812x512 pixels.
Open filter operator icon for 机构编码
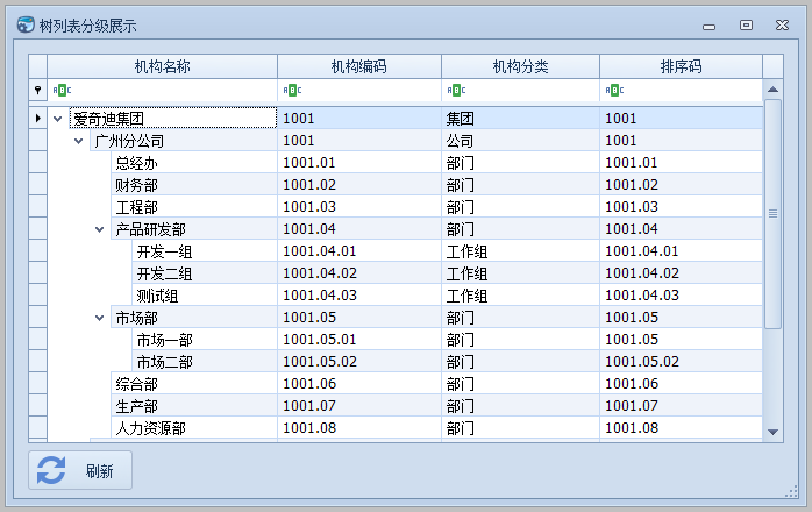pyautogui.click(x=292, y=90)
